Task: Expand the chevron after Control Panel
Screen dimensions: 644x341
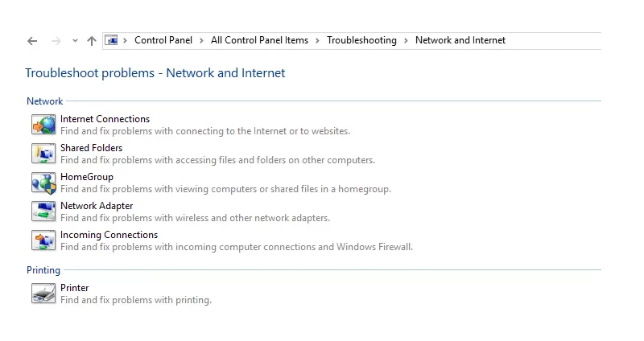Action: 201,41
